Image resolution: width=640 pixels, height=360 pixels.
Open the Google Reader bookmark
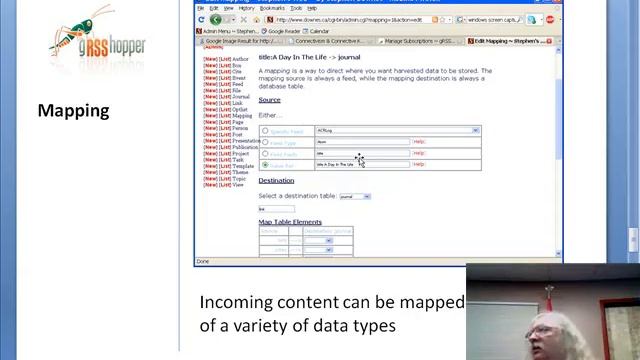click(x=281, y=31)
